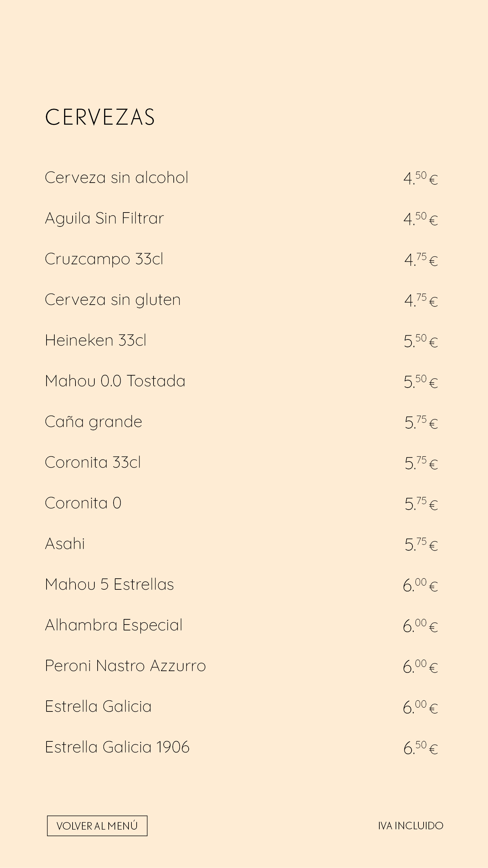Image resolution: width=488 pixels, height=868 pixels.
Task: Click the 6.50 € price of Estrella Galicia 1906
Action: (x=421, y=748)
